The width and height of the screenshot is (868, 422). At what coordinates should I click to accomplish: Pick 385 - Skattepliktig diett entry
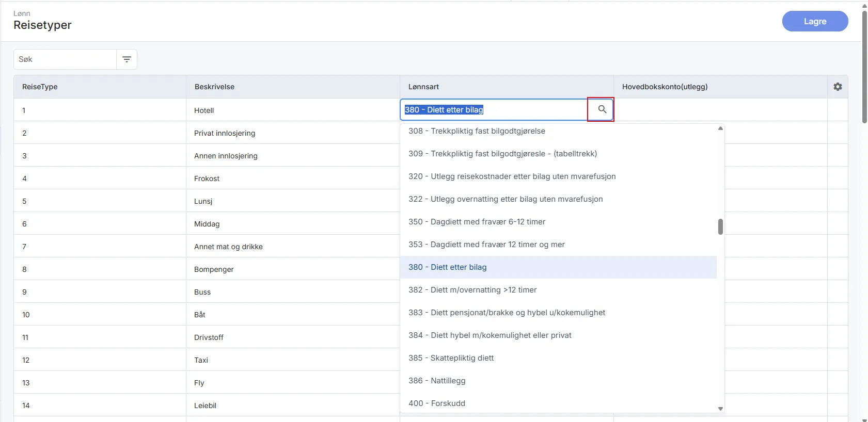451,358
